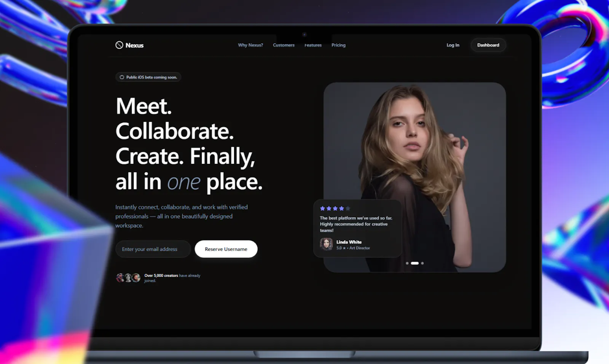Click the Meet. Collaborate. headline
Image resolution: width=609 pixels, height=364 pixels.
[189, 144]
